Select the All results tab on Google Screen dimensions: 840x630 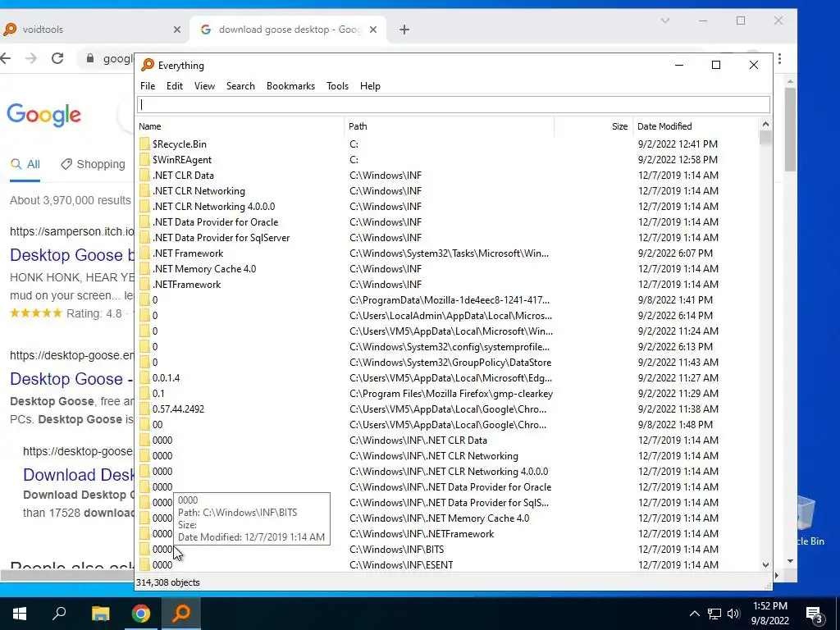coord(25,164)
